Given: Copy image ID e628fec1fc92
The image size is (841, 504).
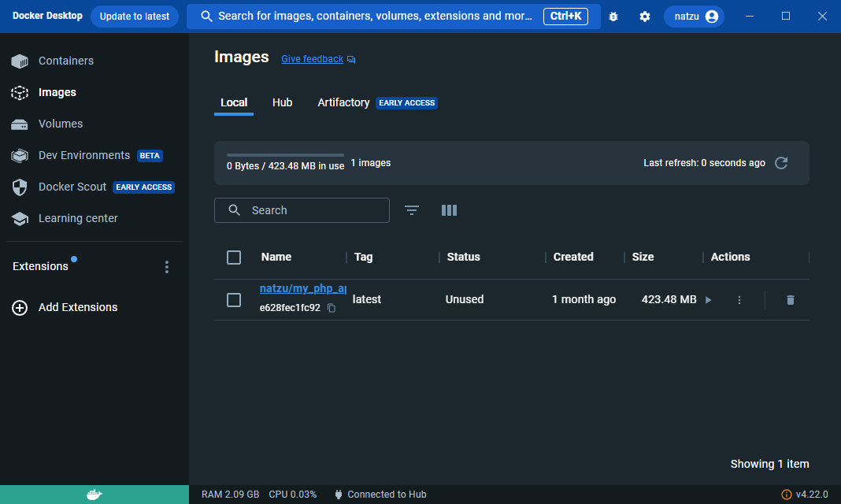Looking at the screenshot, I should coord(332,308).
